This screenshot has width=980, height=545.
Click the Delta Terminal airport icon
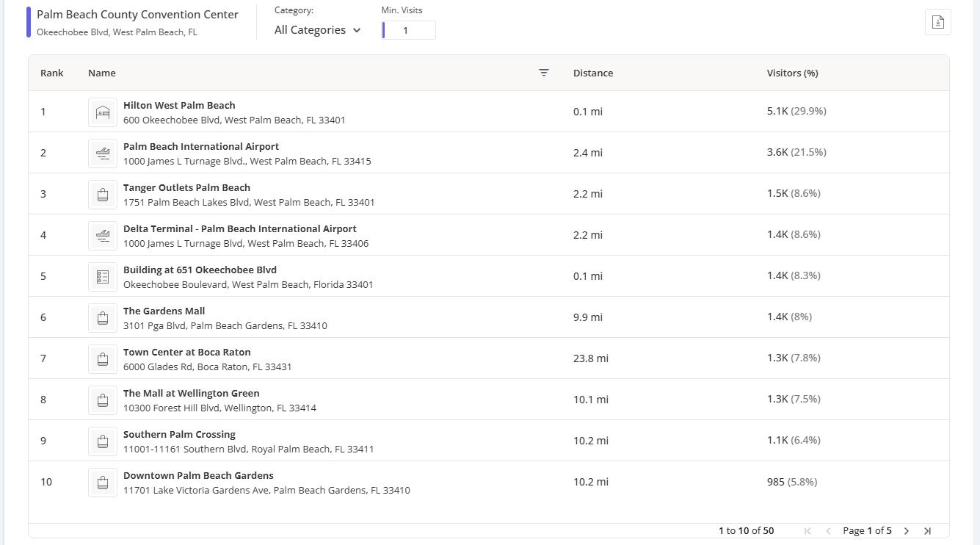coord(103,236)
